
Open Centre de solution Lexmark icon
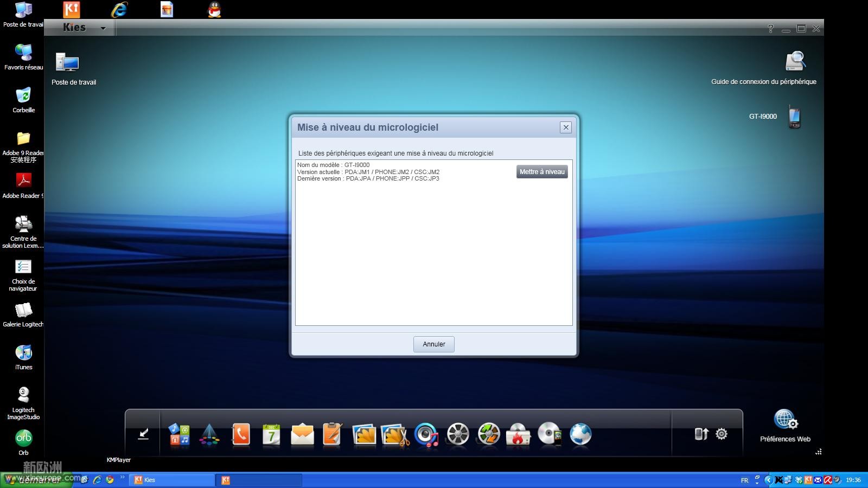(x=23, y=224)
